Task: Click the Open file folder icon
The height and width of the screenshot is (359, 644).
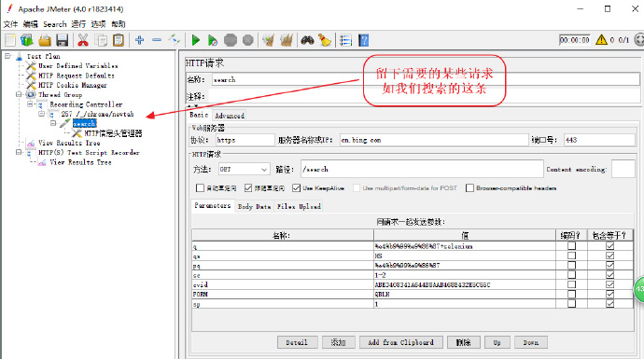Action: [x=45, y=40]
